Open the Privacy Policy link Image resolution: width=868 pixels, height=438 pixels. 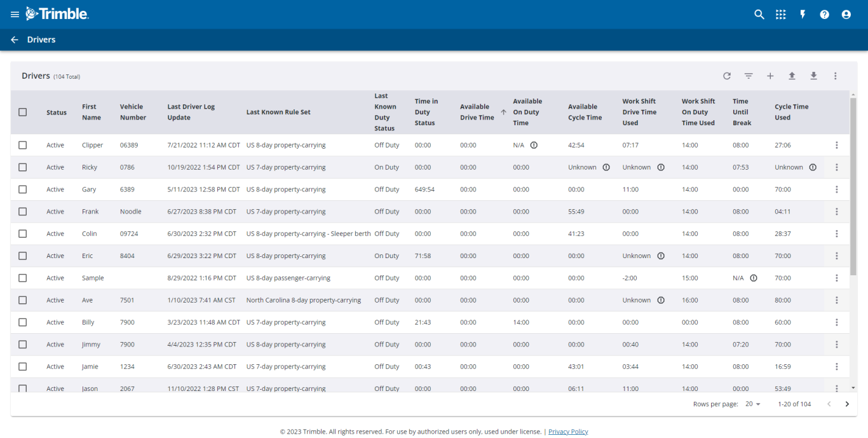[x=567, y=431]
